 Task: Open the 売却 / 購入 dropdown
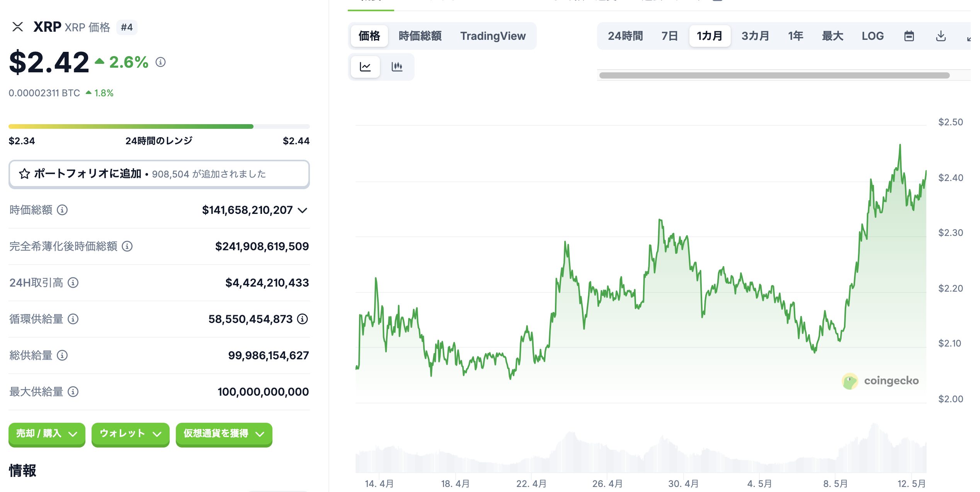click(47, 434)
